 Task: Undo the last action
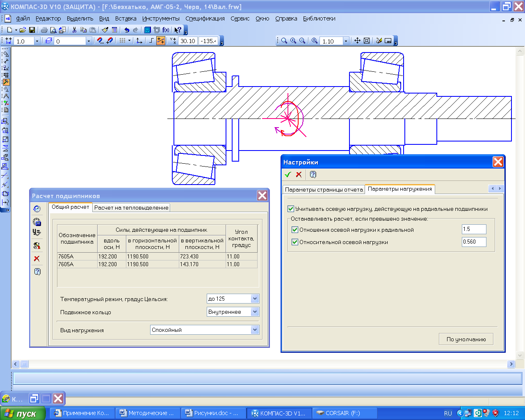pyautogui.click(x=127, y=30)
